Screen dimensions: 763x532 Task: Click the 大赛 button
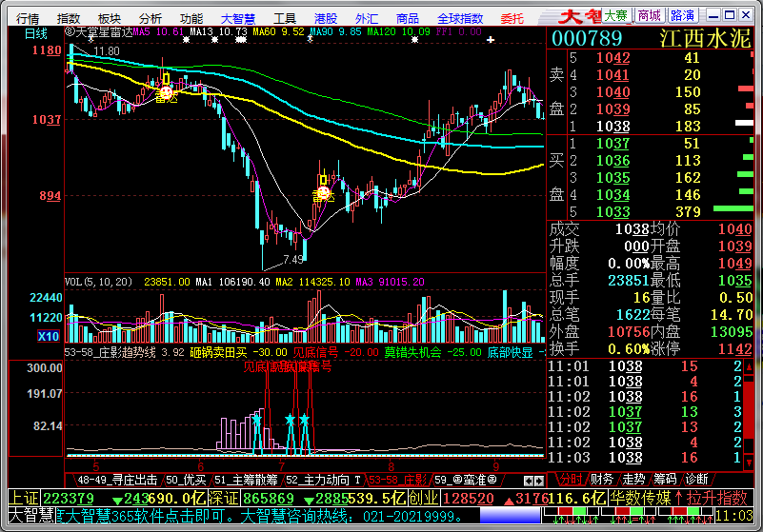pos(617,15)
